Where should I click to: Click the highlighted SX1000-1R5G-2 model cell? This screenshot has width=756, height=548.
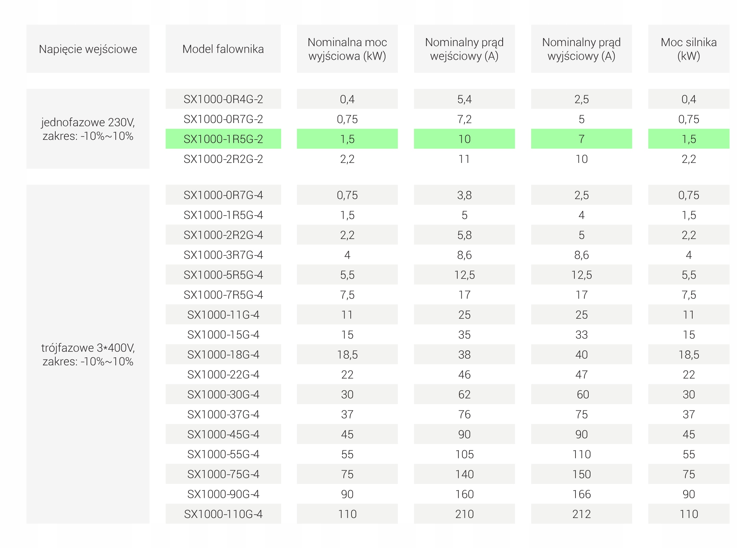tap(223, 139)
